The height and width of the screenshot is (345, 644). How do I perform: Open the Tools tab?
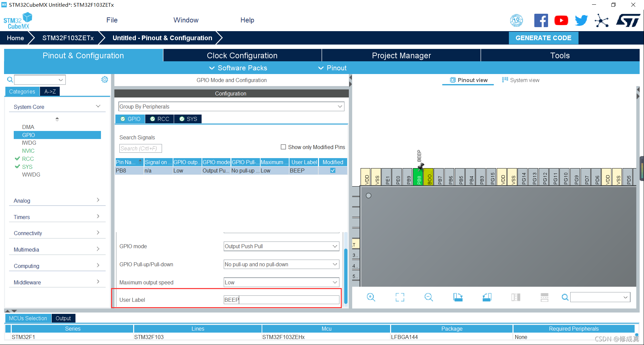click(560, 56)
